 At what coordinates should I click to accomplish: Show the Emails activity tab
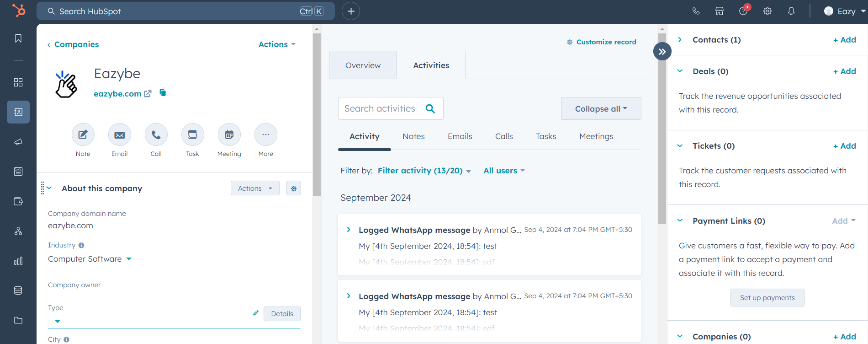[460, 136]
